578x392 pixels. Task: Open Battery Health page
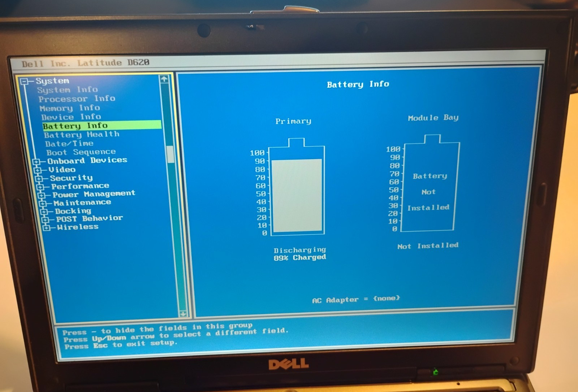(82, 135)
